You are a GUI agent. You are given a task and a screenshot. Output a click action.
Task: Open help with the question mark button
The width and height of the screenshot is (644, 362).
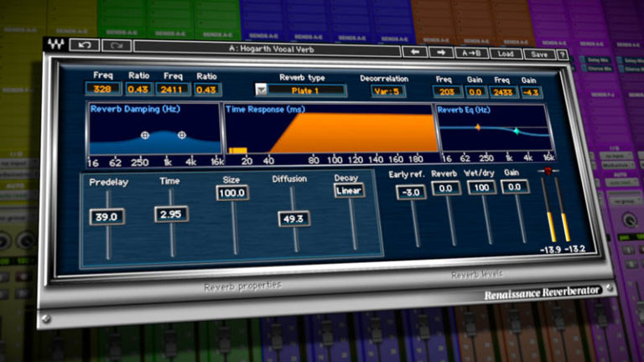(x=562, y=54)
